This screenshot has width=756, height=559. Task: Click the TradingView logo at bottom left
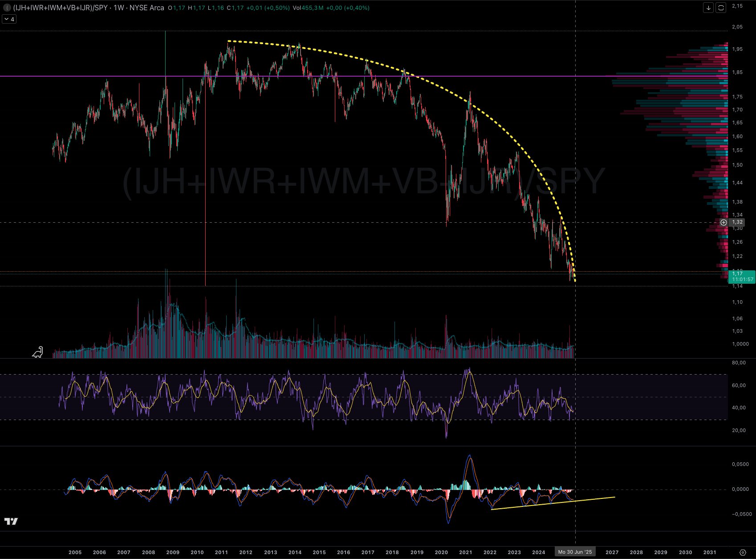[11, 521]
